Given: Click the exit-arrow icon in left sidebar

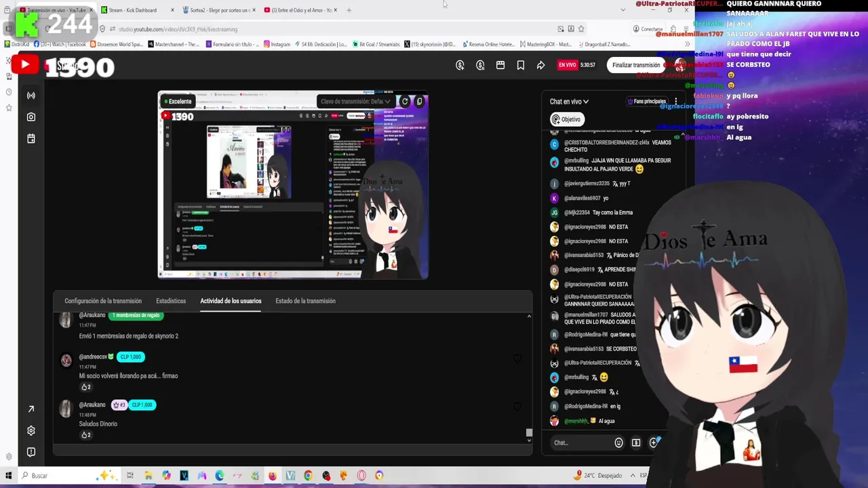Looking at the screenshot, I should [31, 409].
